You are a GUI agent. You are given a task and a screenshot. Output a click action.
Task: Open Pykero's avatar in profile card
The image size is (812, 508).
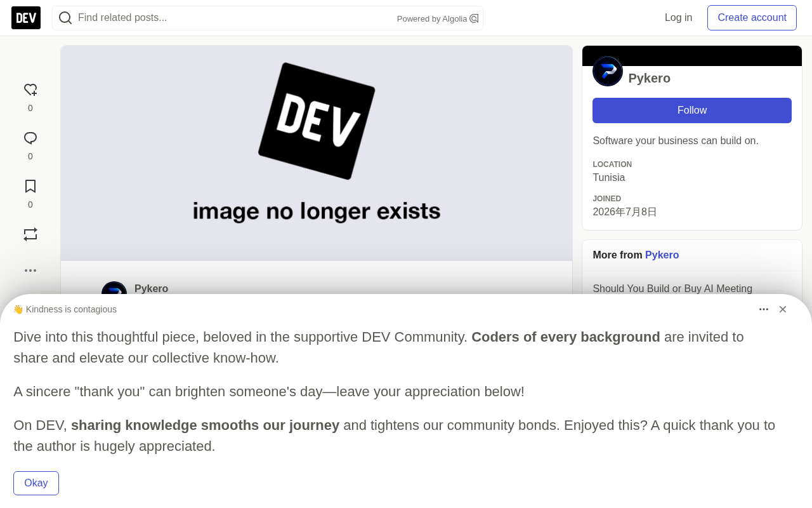click(608, 71)
